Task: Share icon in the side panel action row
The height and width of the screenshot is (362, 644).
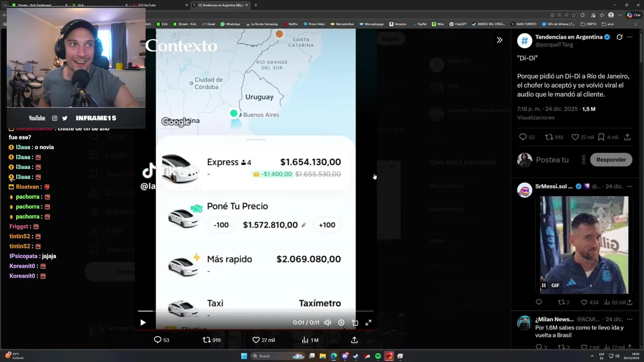Action: pos(627,137)
